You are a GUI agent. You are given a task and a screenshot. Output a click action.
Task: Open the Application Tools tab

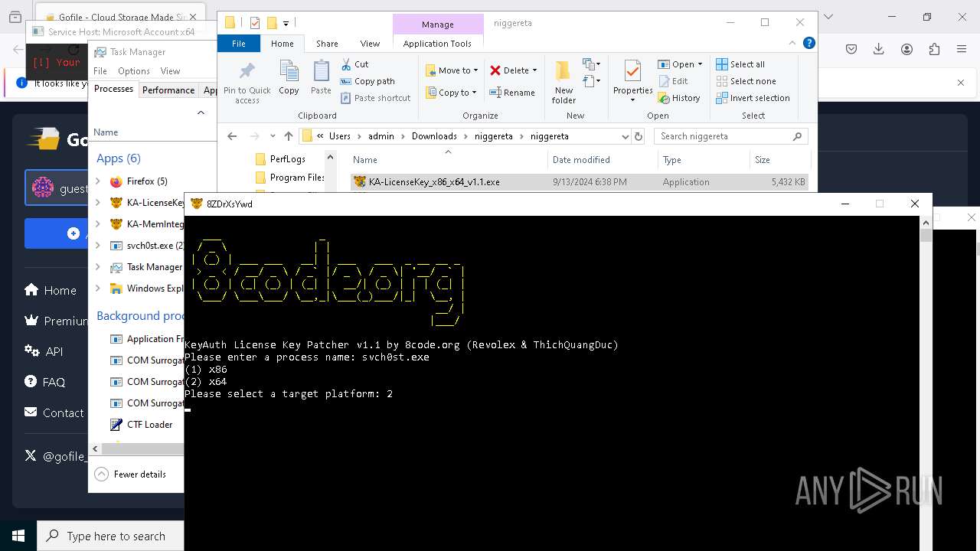[x=437, y=44]
